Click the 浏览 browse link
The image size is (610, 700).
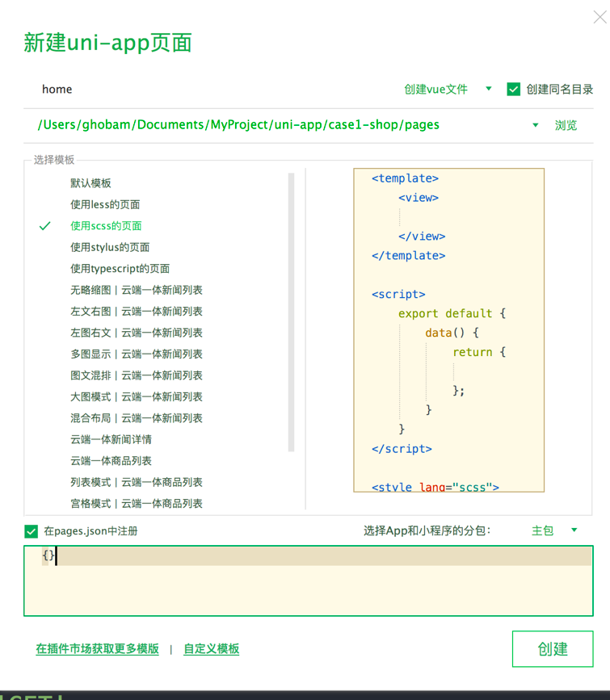[x=566, y=125]
